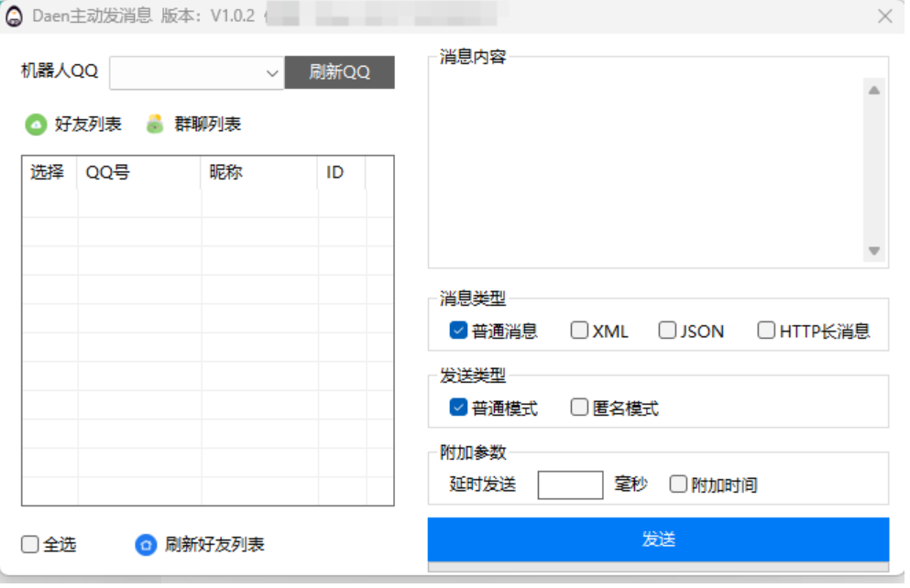Click the green 好友列表 circle icon
Screen dimensions: 910x588
37,124
